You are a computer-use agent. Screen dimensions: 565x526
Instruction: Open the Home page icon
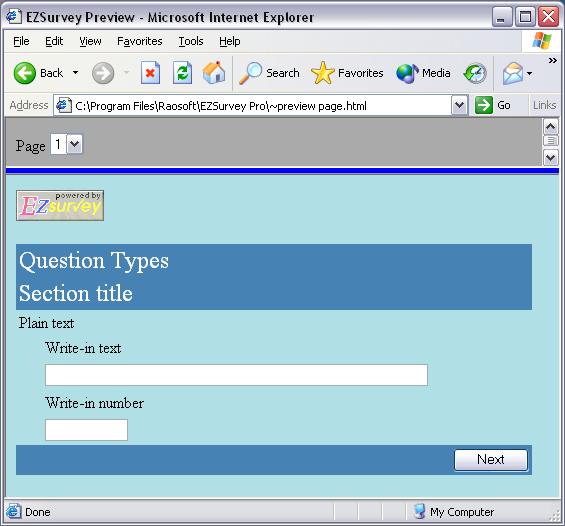point(214,72)
